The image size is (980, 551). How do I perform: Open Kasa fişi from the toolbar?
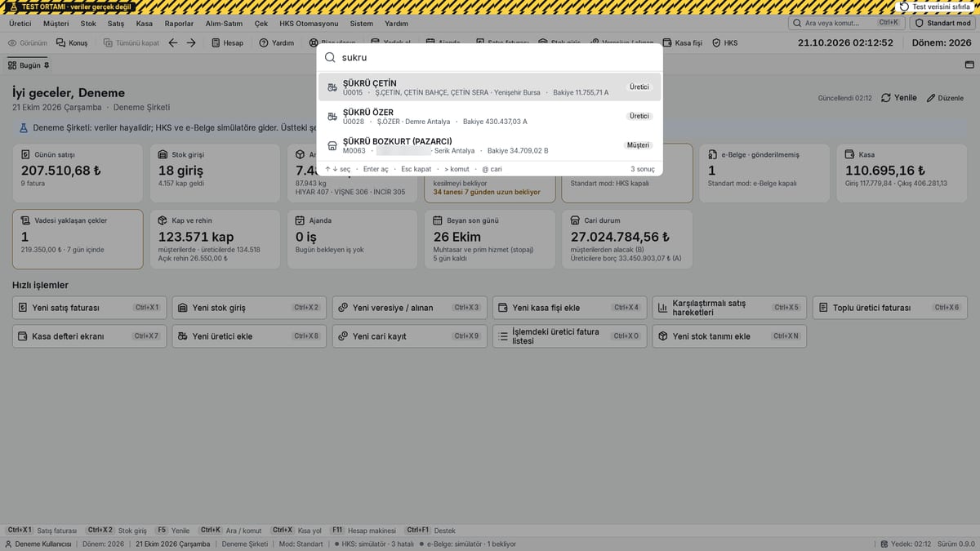click(683, 42)
